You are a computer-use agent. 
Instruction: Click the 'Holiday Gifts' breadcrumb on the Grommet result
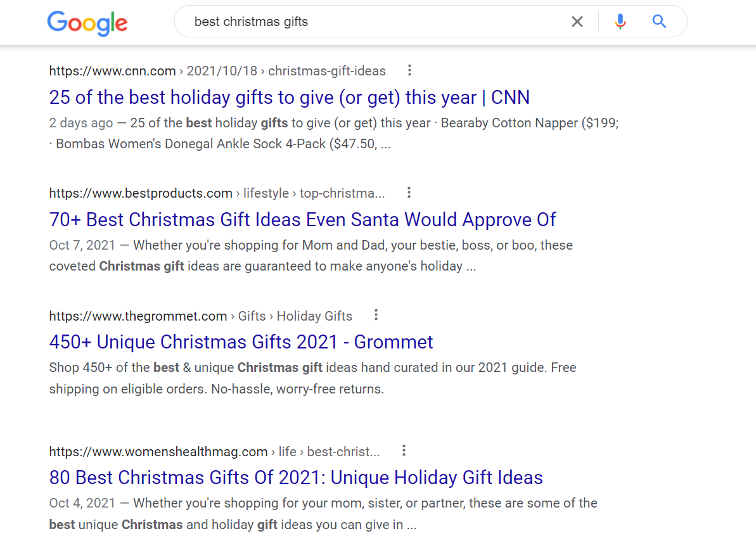[x=314, y=316]
